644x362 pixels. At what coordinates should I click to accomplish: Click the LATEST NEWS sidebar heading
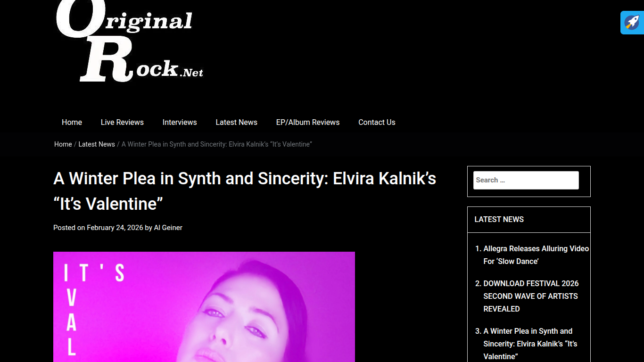(x=499, y=219)
